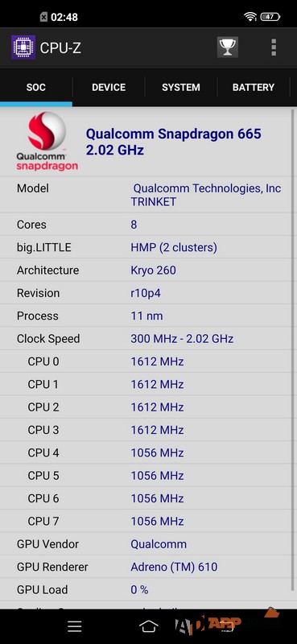Tap the CPU-Z app logo icon
This screenshot has width=297, height=644.
pos(23,47)
